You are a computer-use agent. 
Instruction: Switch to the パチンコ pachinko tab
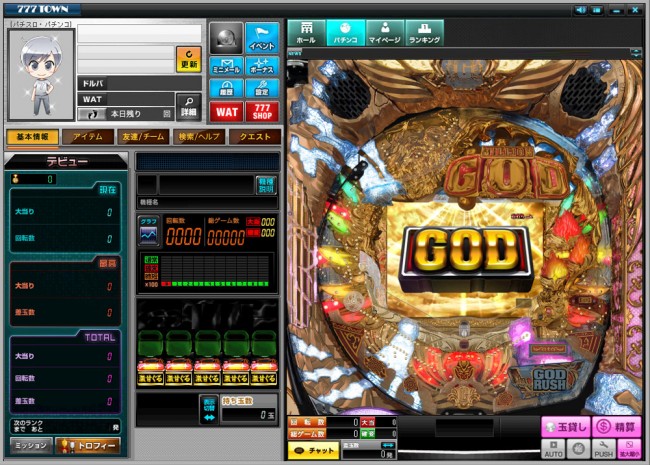click(345, 32)
